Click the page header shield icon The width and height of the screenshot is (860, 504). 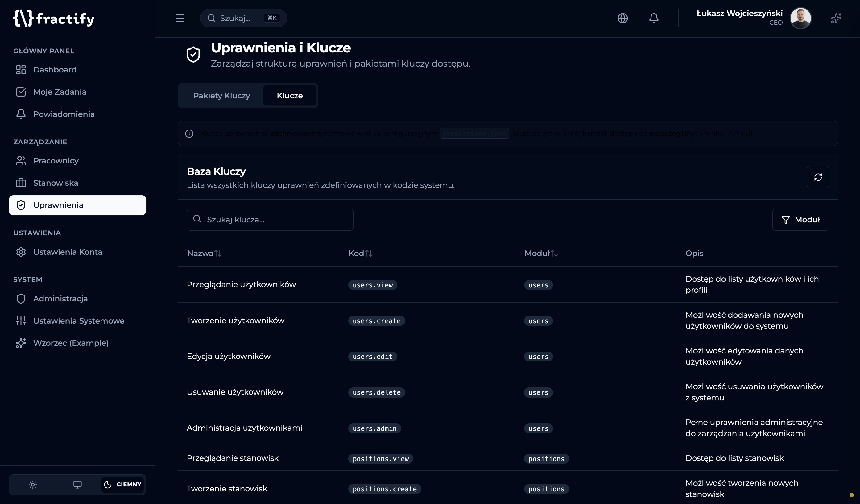tap(193, 54)
